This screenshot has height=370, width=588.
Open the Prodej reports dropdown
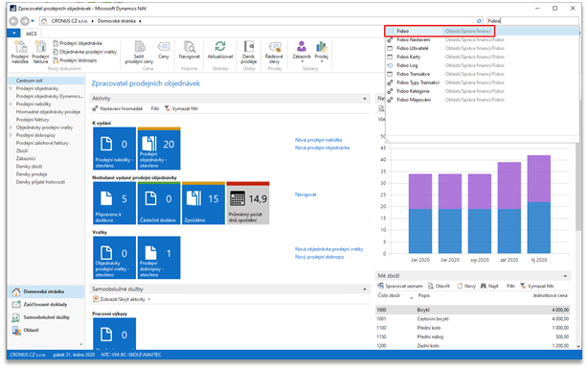pos(322,52)
